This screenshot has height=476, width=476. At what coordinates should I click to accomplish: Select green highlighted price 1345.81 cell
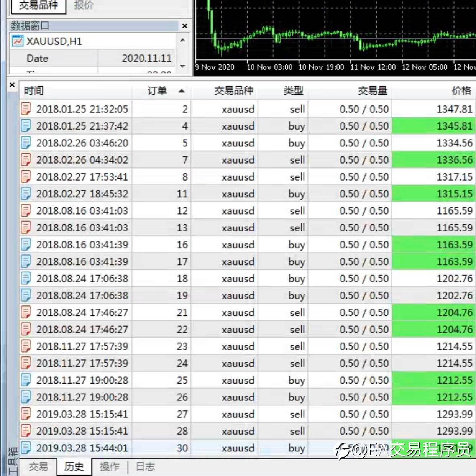coord(433,126)
